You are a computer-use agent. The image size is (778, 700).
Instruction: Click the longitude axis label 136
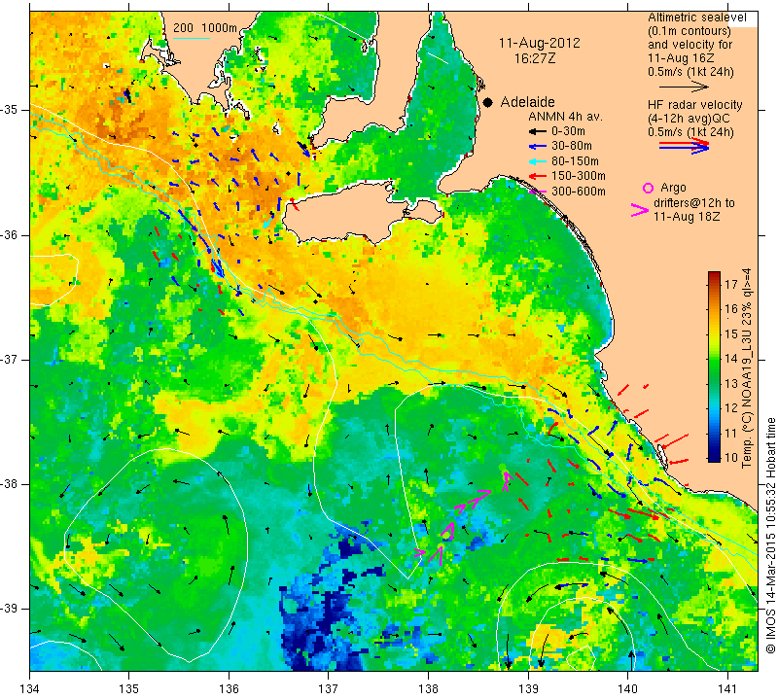229,689
